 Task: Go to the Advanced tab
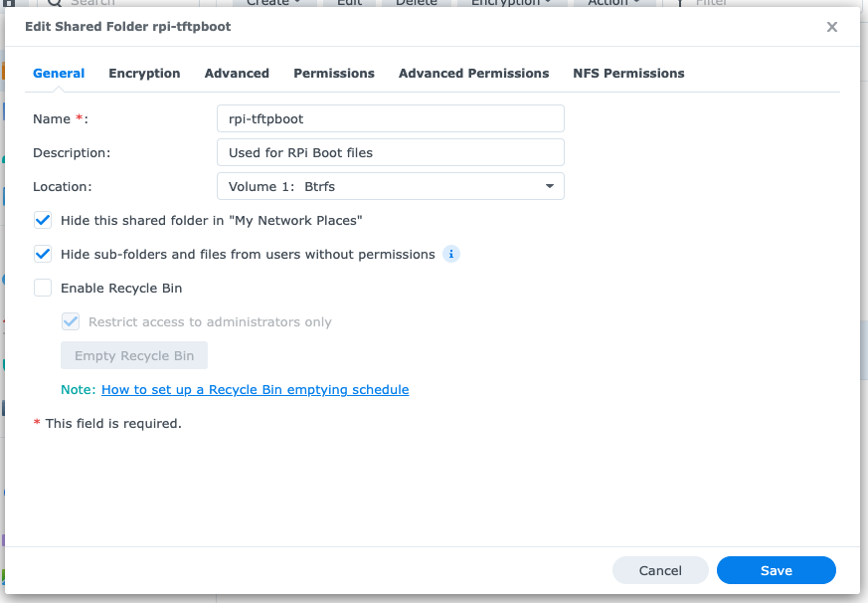click(237, 74)
